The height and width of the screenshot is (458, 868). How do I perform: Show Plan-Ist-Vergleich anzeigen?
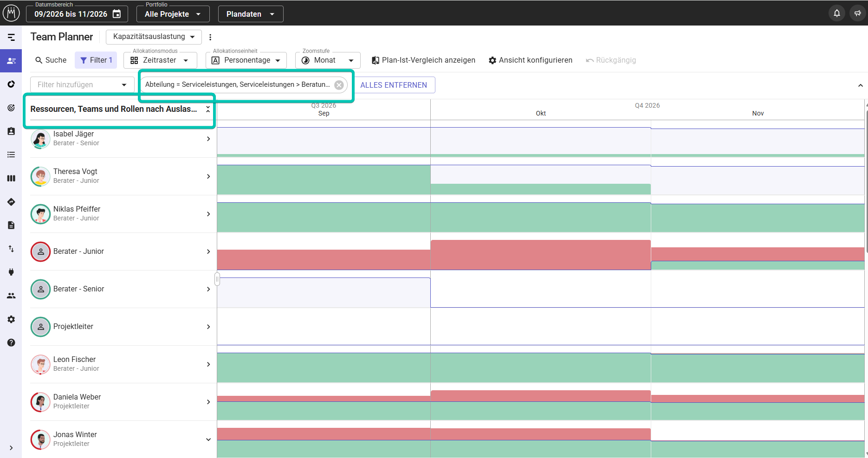click(x=423, y=60)
